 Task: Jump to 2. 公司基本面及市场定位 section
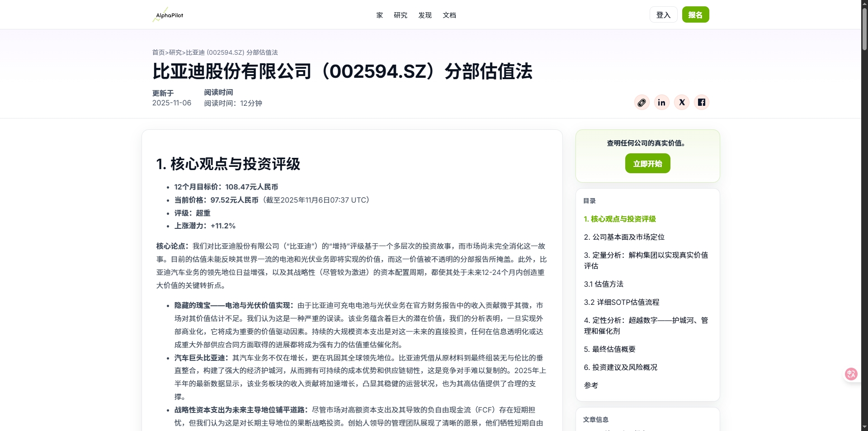click(624, 237)
